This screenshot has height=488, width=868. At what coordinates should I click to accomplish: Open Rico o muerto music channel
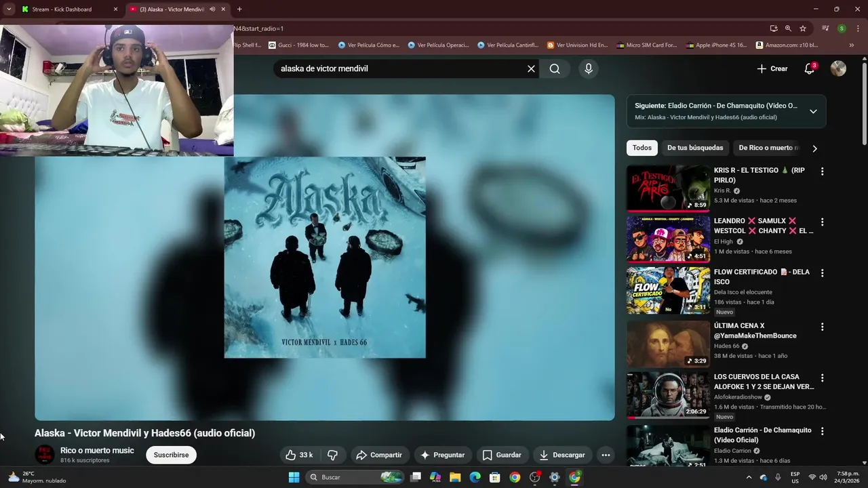(97, 451)
